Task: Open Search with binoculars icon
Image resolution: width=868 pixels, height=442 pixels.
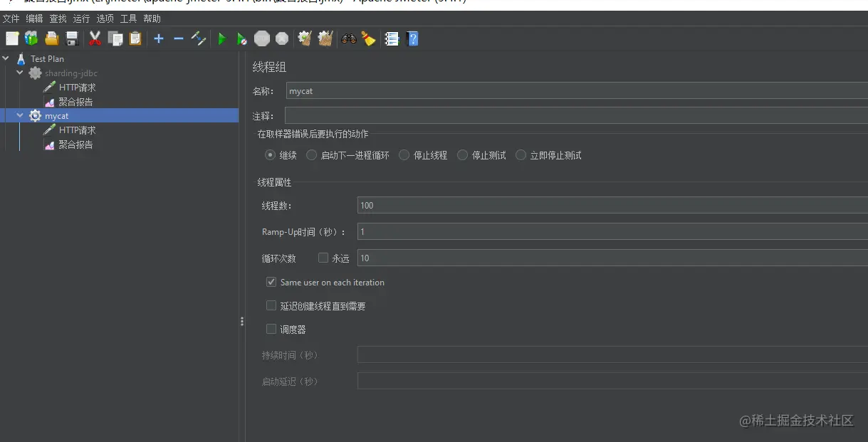Action: click(349, 38)
